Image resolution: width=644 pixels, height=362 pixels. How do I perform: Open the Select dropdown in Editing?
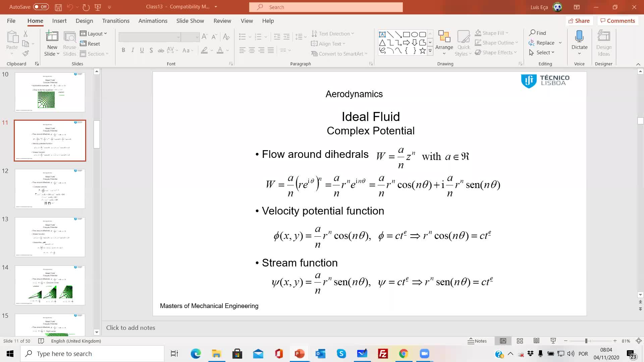pyautogui.click(x=542, y=53)
